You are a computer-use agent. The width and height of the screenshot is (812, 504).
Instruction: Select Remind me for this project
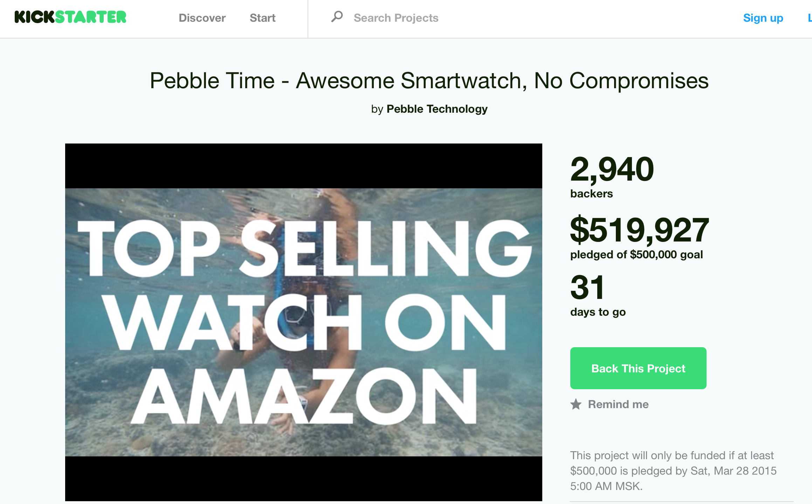618,404
